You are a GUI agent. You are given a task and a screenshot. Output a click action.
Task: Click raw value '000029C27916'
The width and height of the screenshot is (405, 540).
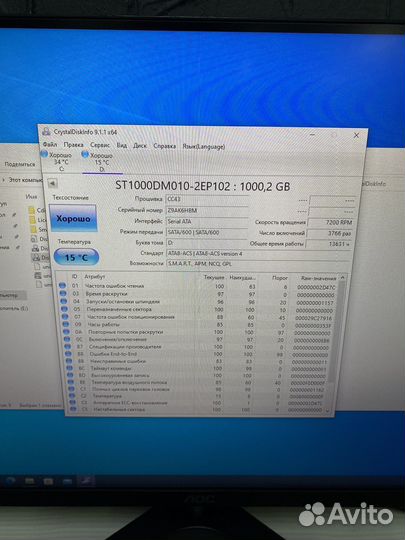(x=314, y=318)
